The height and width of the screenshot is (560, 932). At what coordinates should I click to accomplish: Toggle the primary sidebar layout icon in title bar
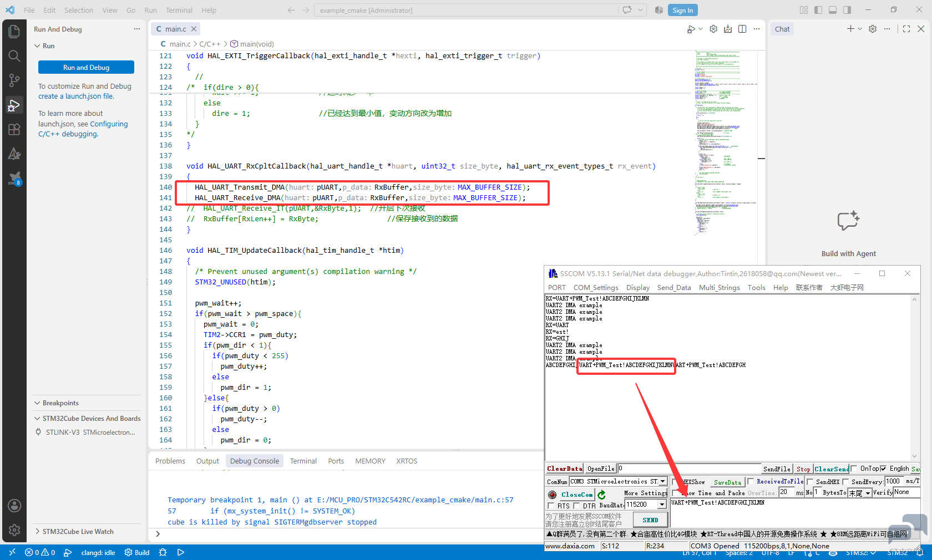coord(818,10)
